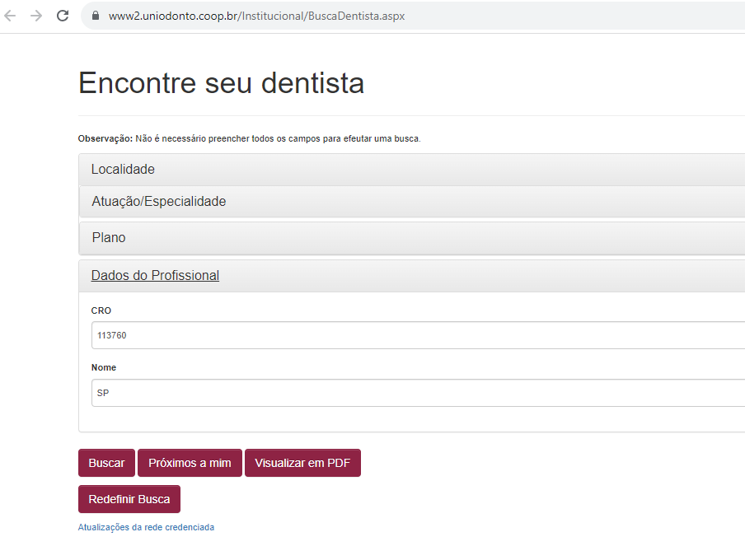Collapse the Dados do Profissional section
745x560 pixels.
point(155,276)
